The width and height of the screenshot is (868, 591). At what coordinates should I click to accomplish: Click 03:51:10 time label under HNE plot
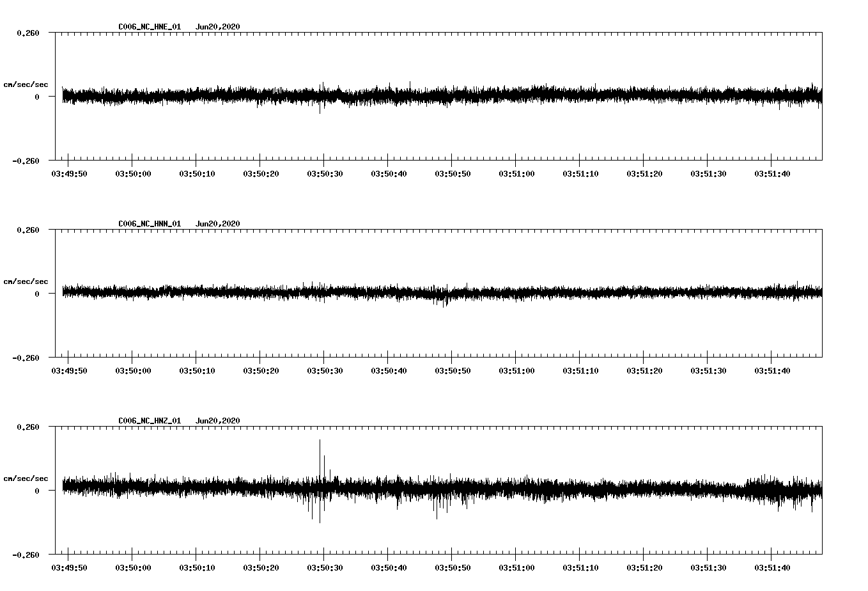580,174
